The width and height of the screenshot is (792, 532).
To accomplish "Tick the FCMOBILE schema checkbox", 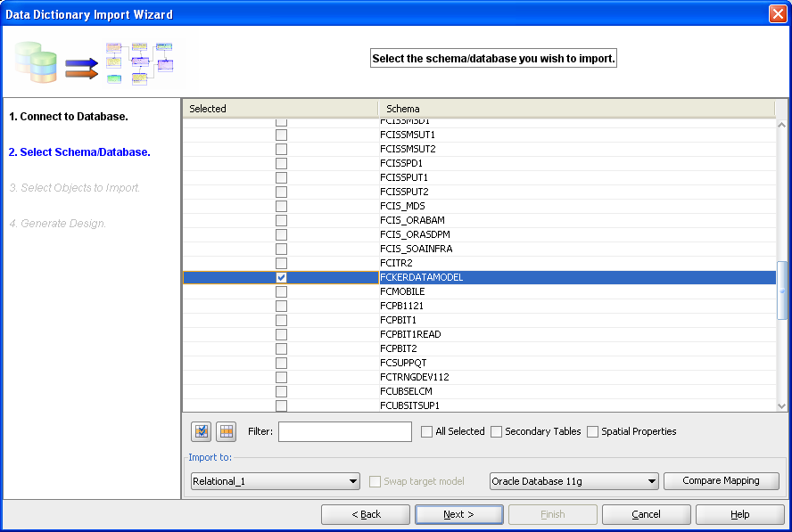I will tap(281, 291).
